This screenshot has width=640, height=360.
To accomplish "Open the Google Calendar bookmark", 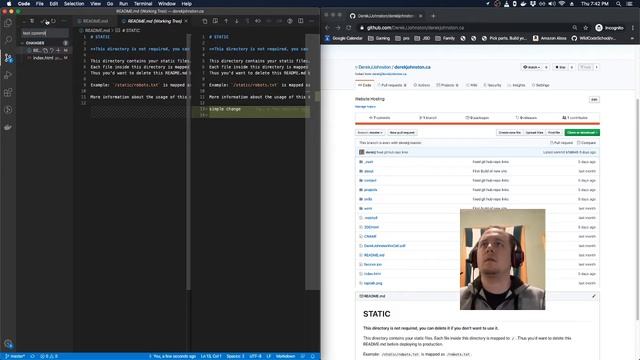I will click(x=344, y=38).
